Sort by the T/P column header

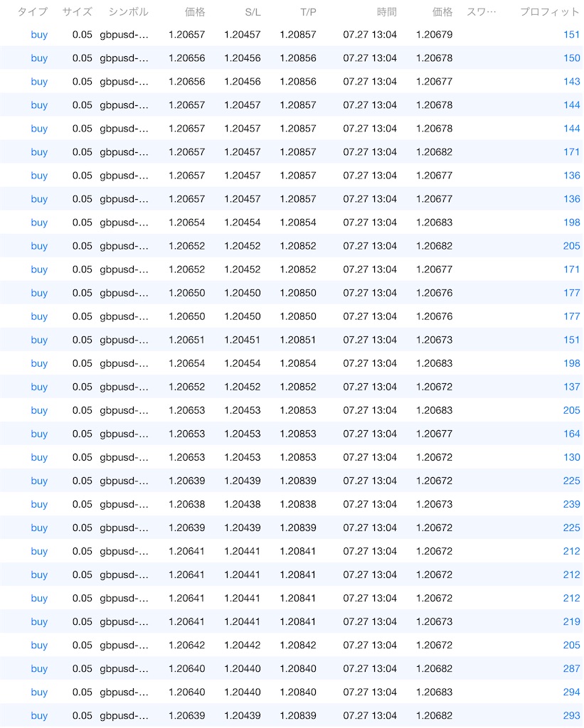[x=308, y=12]
